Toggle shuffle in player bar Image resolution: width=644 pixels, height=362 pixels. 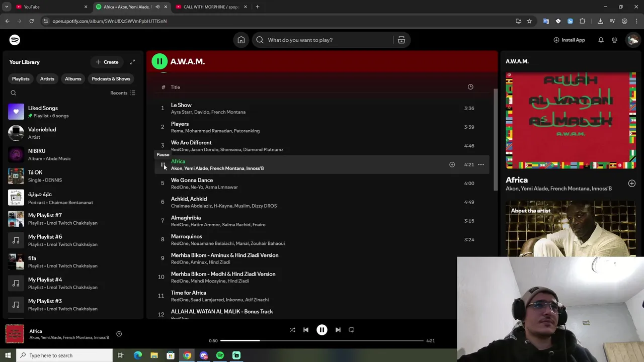tap(292, 330)
